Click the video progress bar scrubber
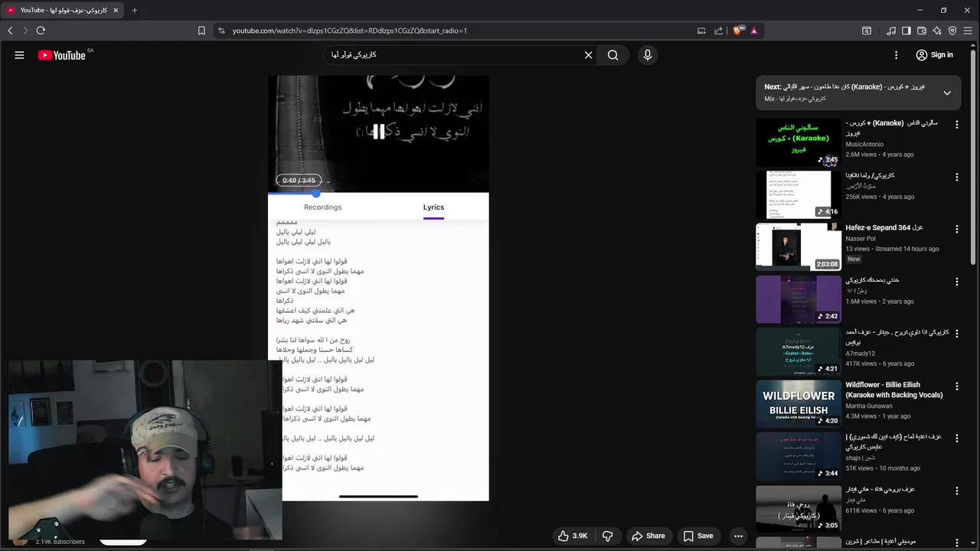 tap(315, 194)
